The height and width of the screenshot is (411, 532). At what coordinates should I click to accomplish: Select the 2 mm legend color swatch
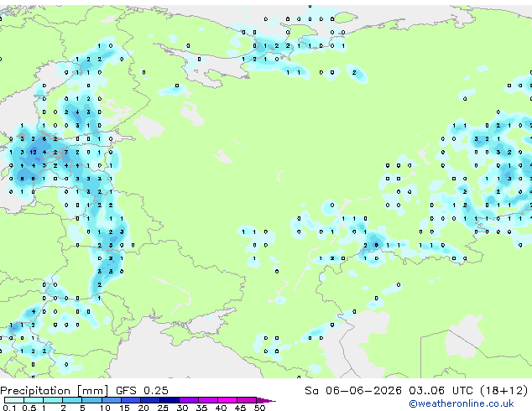tap(72, 400)
